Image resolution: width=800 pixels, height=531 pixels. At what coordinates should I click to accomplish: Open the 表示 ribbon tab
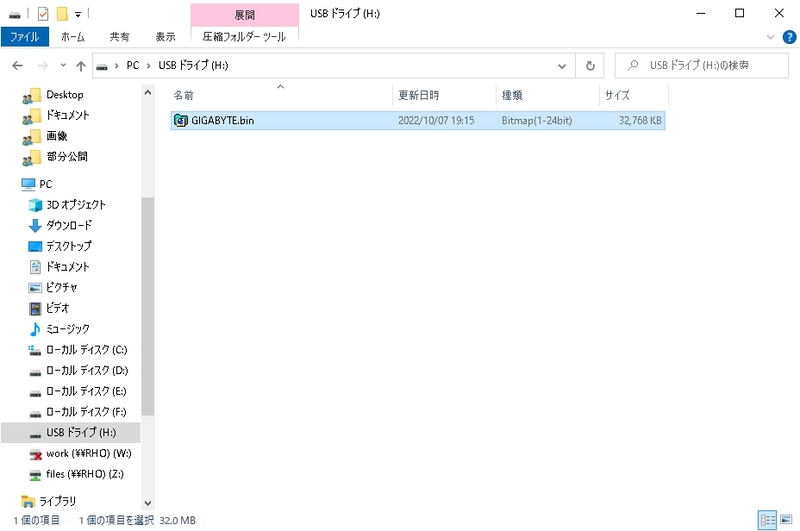[165, 37]
